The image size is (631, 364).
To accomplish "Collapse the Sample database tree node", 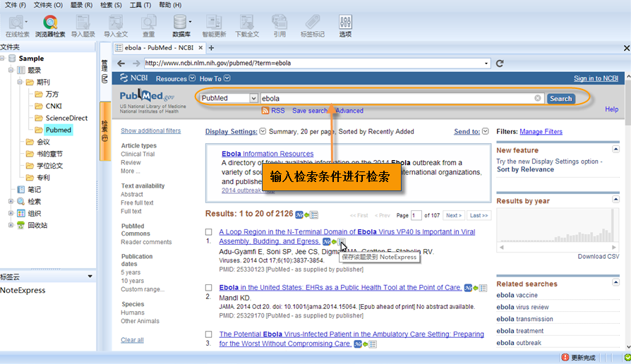I will tap(2, 59).
